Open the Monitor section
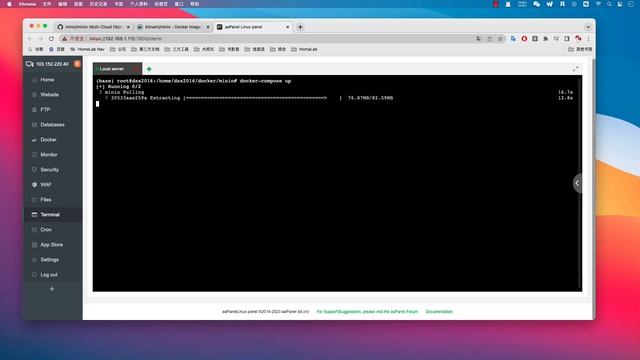Image resolution: width=640 pixels, height=360 pixels. click(52, 155)
